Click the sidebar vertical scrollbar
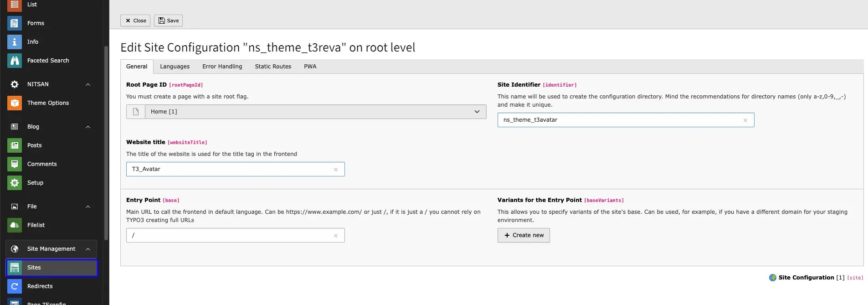868x305 pixels. click(106, 143)
